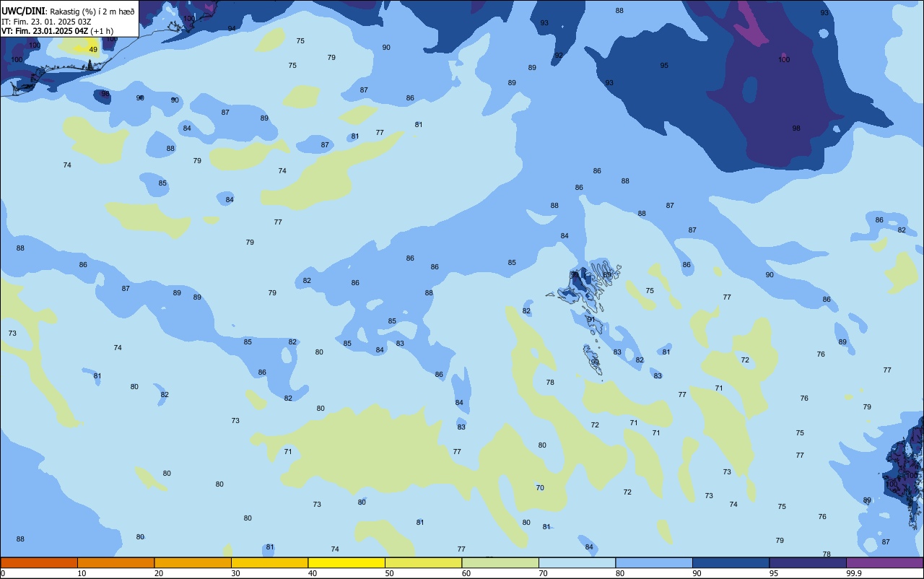924x579 pixels.
Task: Click the 20–30 amber legend swatch
Action: [x=193, y=562]
